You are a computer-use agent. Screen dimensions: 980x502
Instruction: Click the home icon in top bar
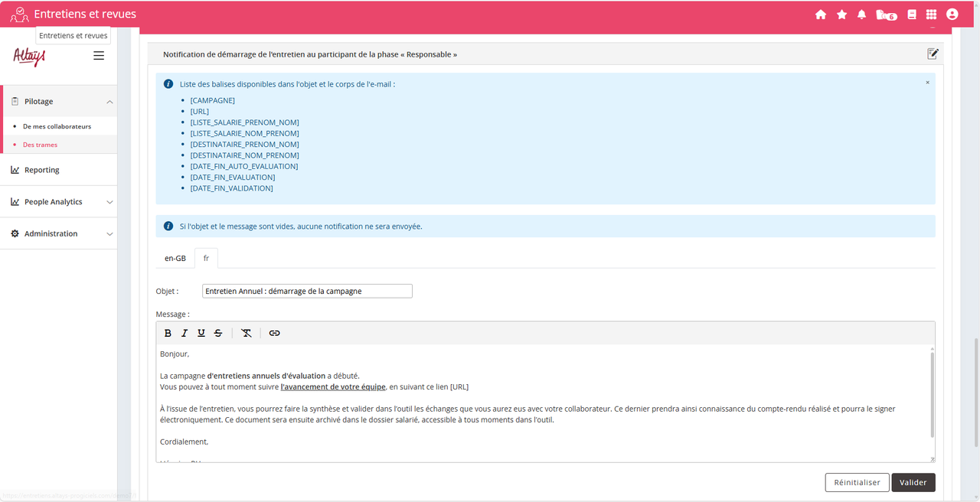pos(821,15)
